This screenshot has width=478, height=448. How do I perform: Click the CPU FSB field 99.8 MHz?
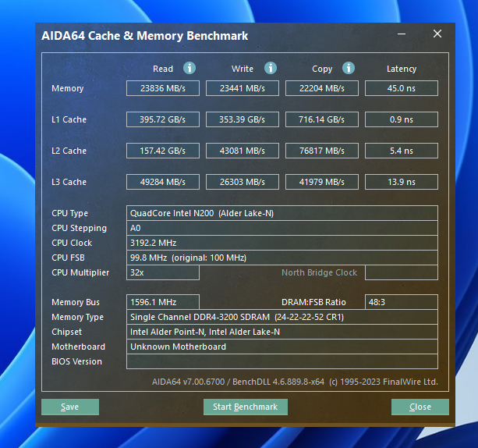click(x=282, y=258)
